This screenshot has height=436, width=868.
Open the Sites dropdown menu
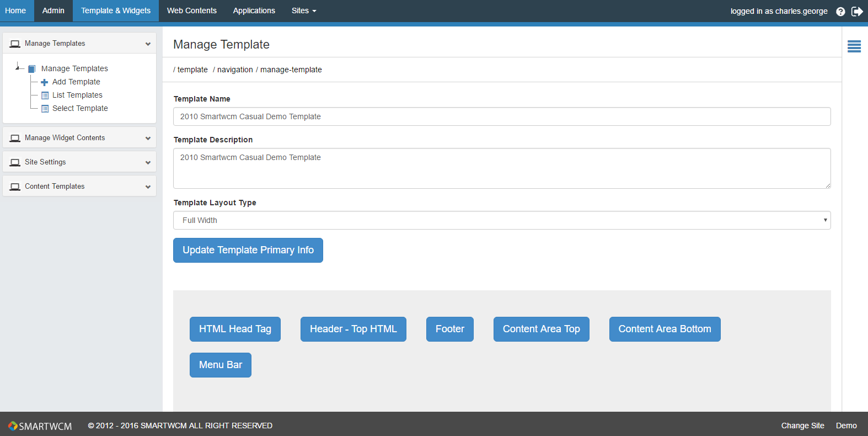click(304, 11)
